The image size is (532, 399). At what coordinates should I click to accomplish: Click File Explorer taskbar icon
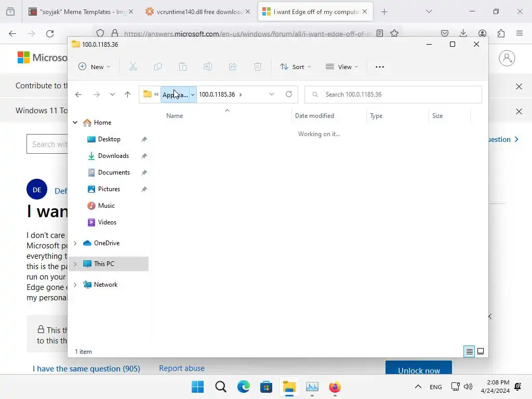tap(289, 387)
